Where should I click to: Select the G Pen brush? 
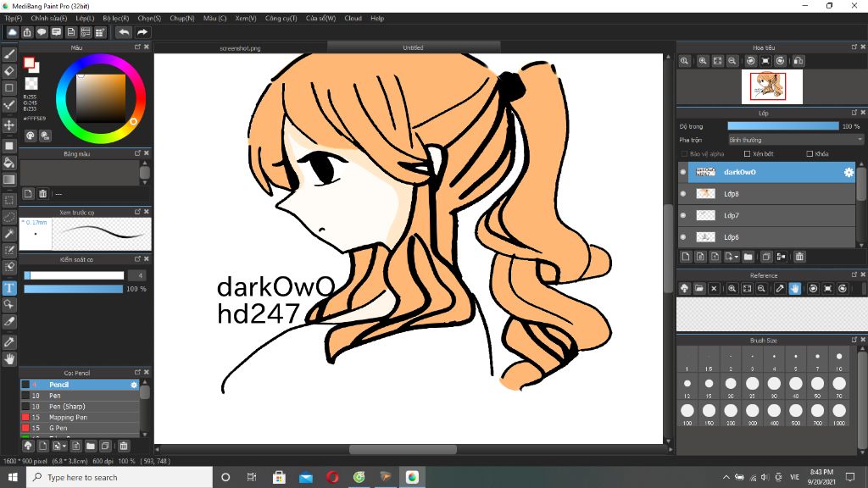pyautogui.click(x=81, y=428)
